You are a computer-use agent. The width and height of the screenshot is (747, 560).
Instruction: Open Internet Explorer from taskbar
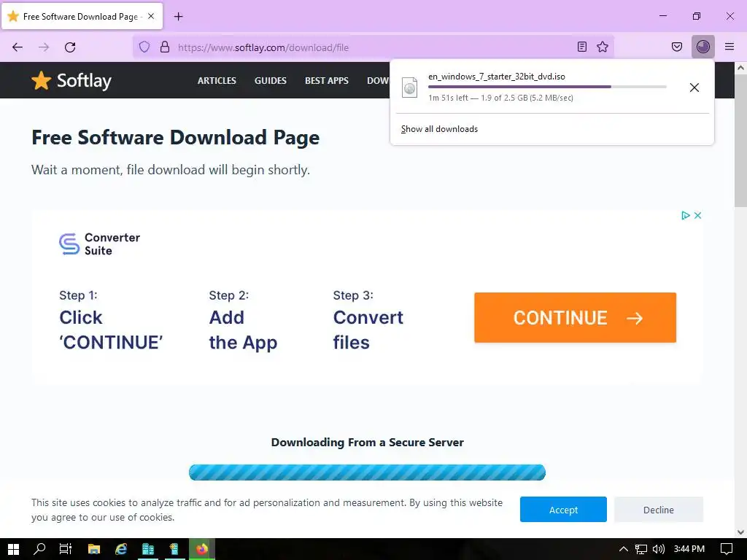pyautogui.click(x=121, y=549)
